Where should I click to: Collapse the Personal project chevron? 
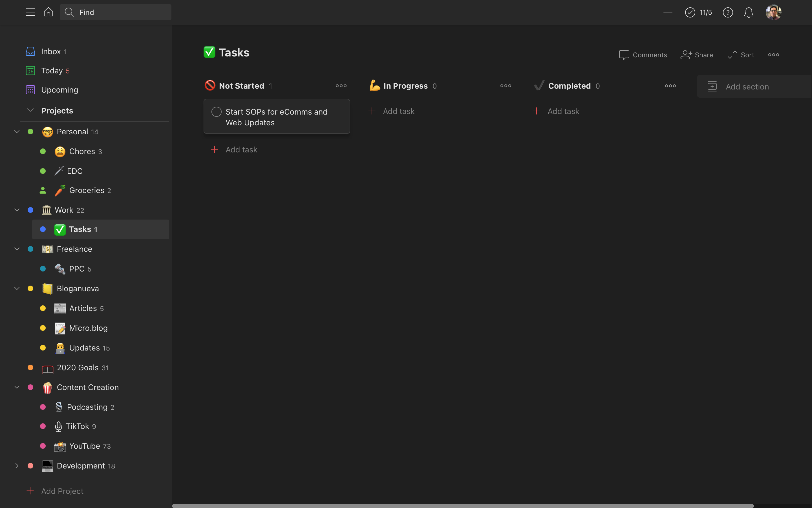(x=17, y=131)
